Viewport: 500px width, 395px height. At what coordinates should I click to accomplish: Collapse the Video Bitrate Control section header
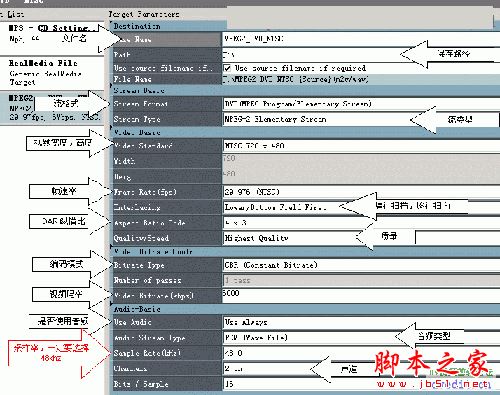(305, 252)
